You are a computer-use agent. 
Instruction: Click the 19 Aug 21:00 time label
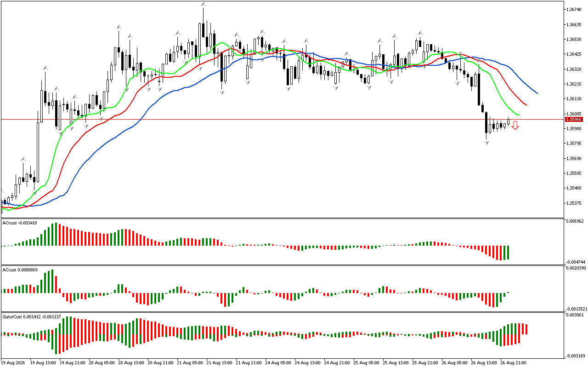73,363
